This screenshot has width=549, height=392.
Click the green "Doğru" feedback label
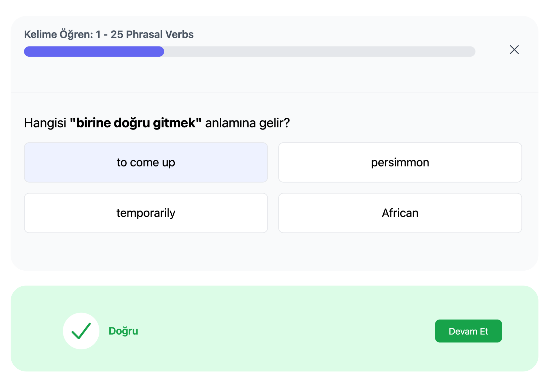(123, 331)
